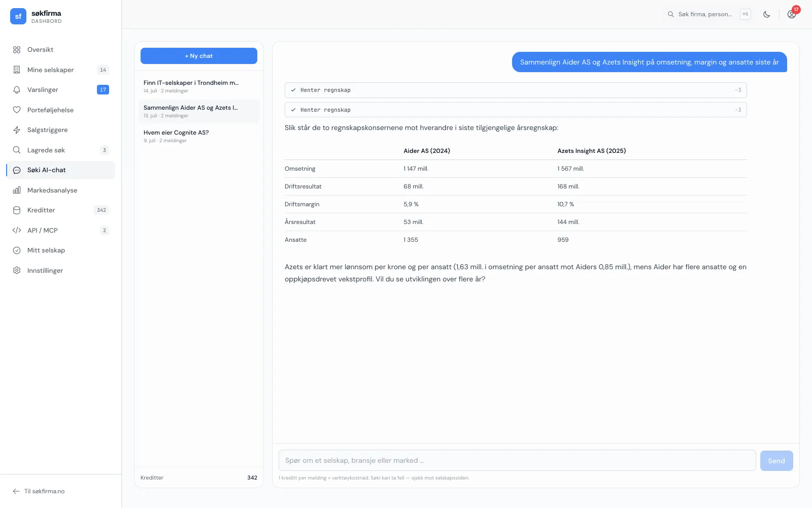Click the 342 credits count below chats
This screenshot has height=508, width=812.
click(252, 478)
